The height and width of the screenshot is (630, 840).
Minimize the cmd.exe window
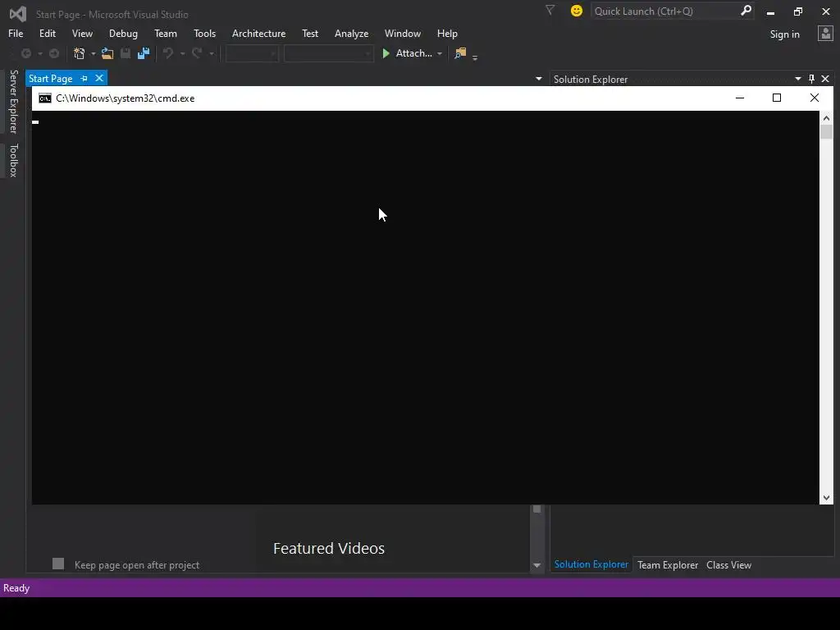(x=740, y=98)
